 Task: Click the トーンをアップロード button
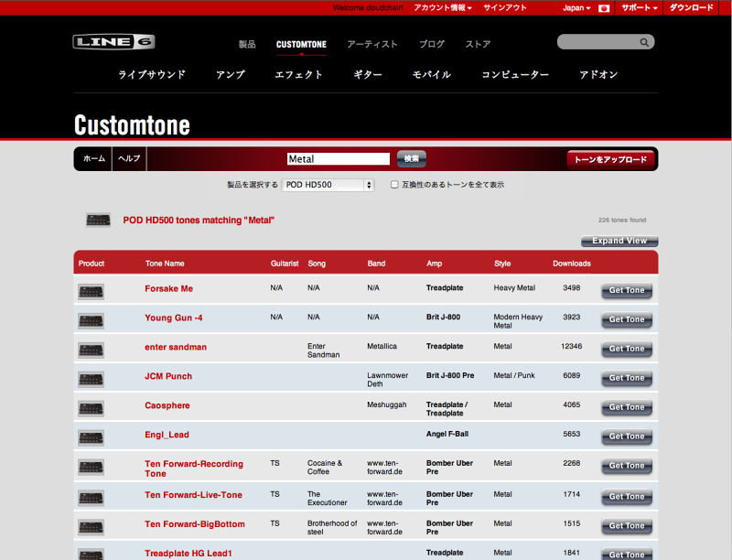coord(610,159)
